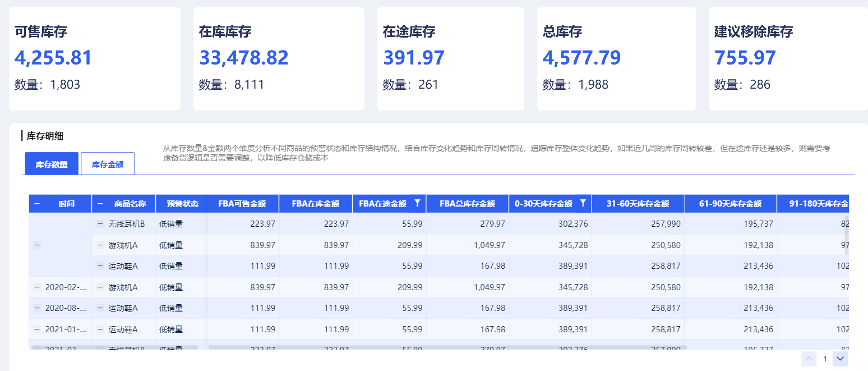
Task: Click 数量：1,988 on 总库存 card
Action: [x=575, y=85]
